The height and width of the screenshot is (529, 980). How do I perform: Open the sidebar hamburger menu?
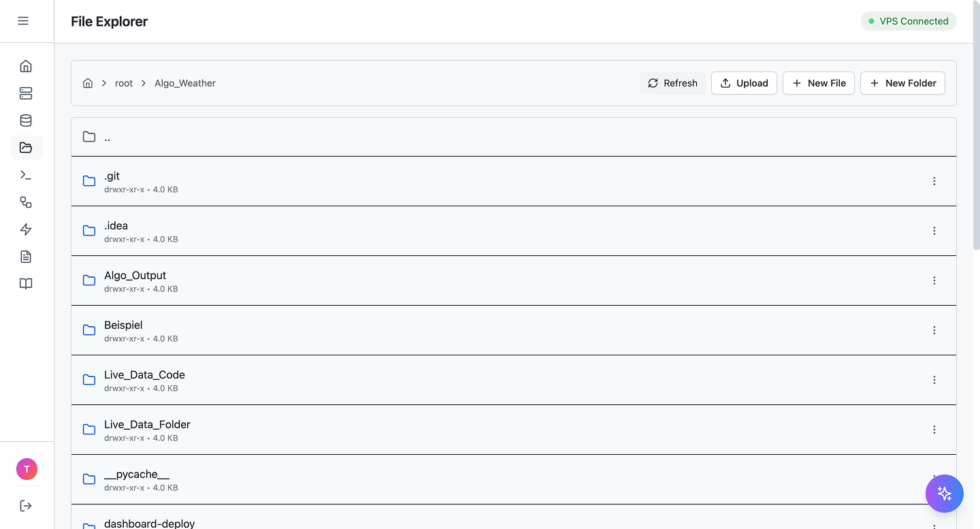coord(24,20)
